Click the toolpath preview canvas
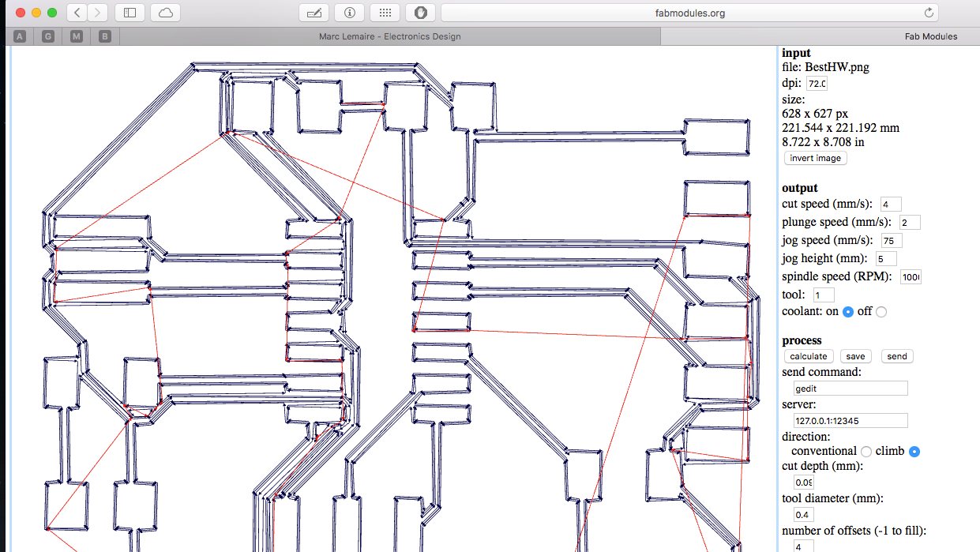 click(392, 300)
